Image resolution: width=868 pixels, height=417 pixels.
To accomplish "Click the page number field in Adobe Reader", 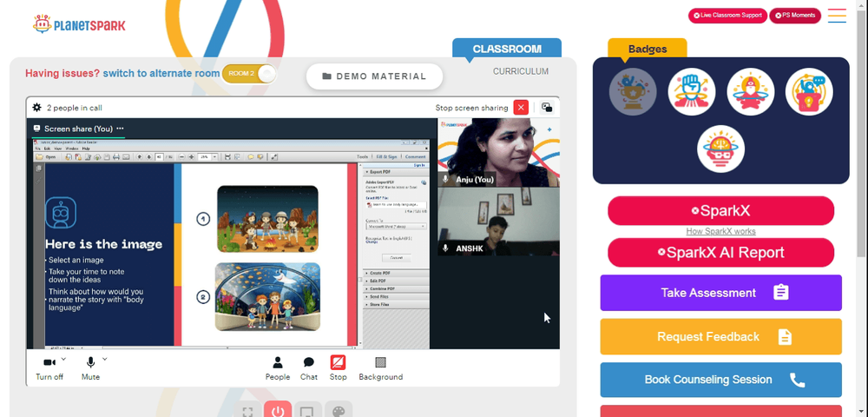I will (x=159, y=156).
